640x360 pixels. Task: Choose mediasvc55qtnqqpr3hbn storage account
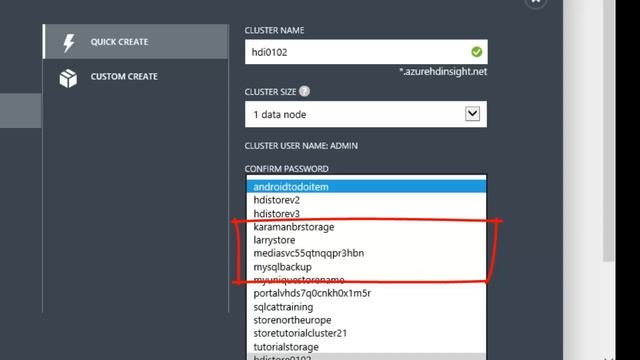(x=367, y=253)
